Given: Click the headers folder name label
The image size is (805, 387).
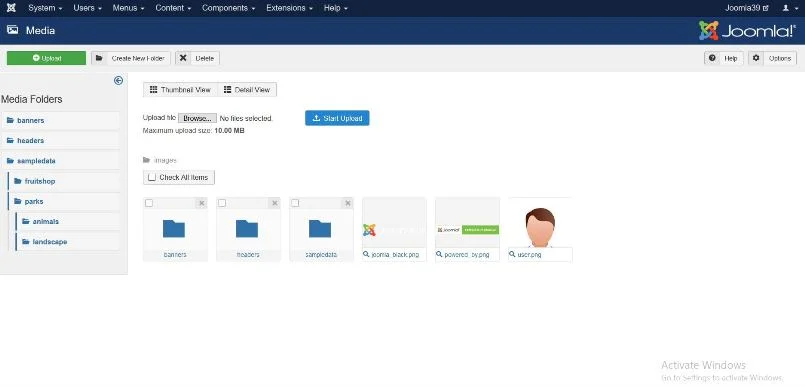Looking at the screenshot, I should (248, 255).
